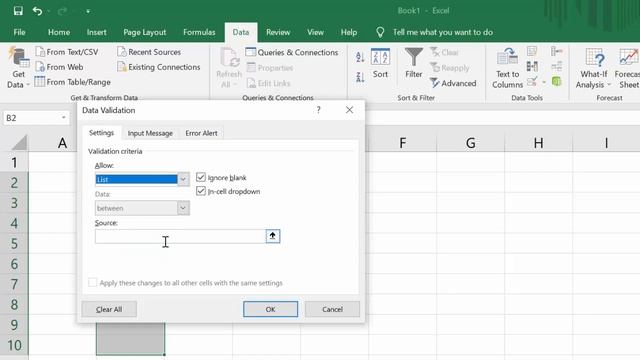Switch to the Review tab
The width and height of the screenshot is (640, 360).
coord(278,32)
